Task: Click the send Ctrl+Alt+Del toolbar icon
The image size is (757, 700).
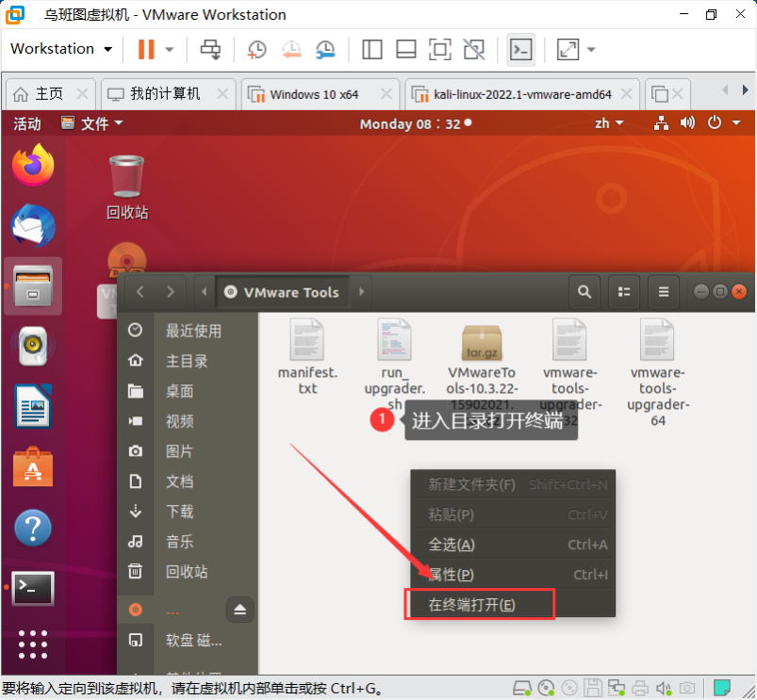Action: click(x=210, y=49)
